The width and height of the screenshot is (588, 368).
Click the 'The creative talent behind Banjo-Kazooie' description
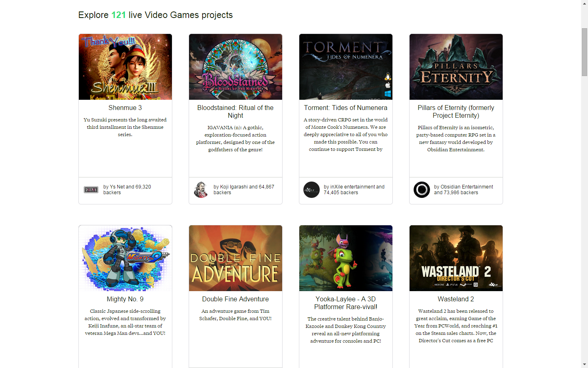[x=346, y=330]
